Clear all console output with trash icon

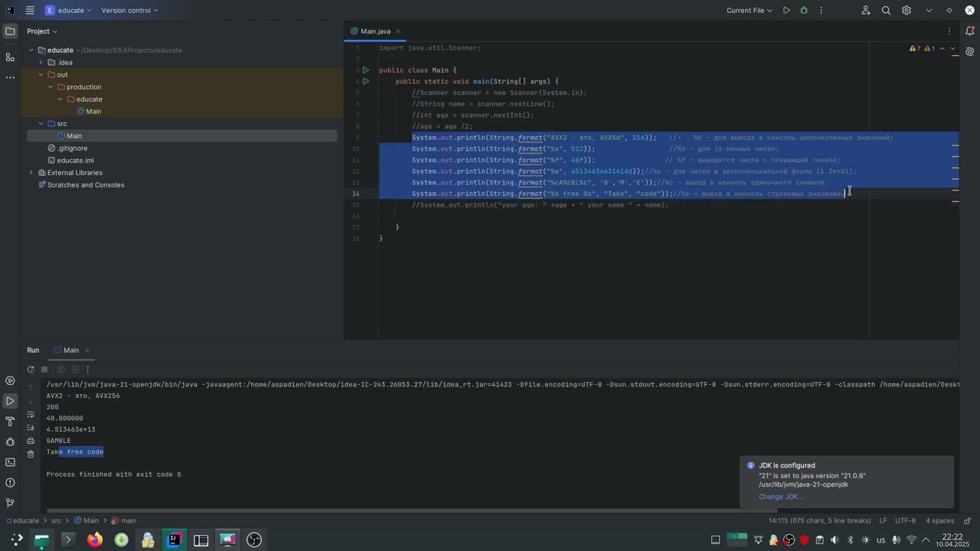pos(31,454)
